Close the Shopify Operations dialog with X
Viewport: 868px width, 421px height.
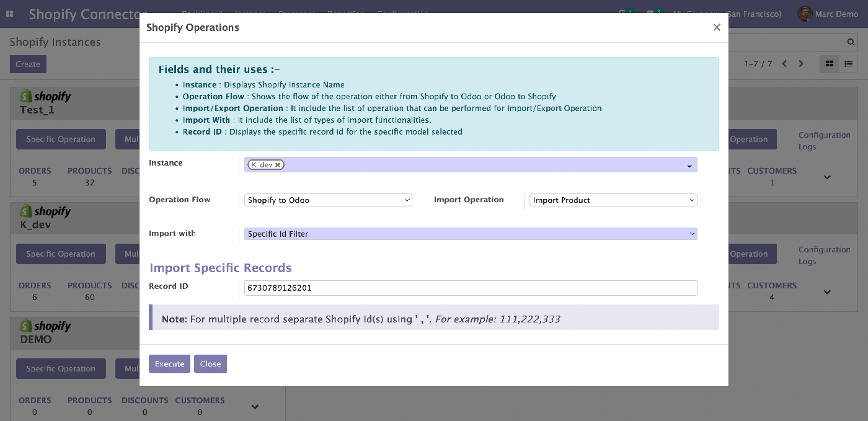[717, 27]
